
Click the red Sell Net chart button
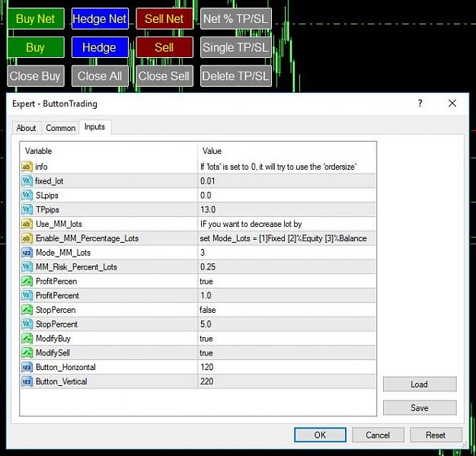point(165,19)
